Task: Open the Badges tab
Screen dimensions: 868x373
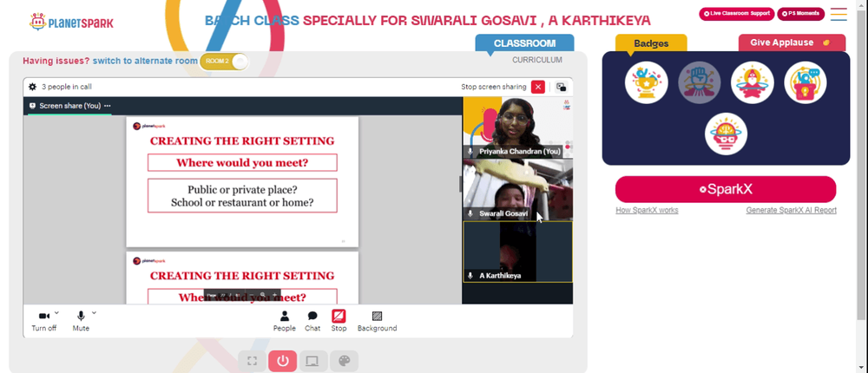Action: 651,43
